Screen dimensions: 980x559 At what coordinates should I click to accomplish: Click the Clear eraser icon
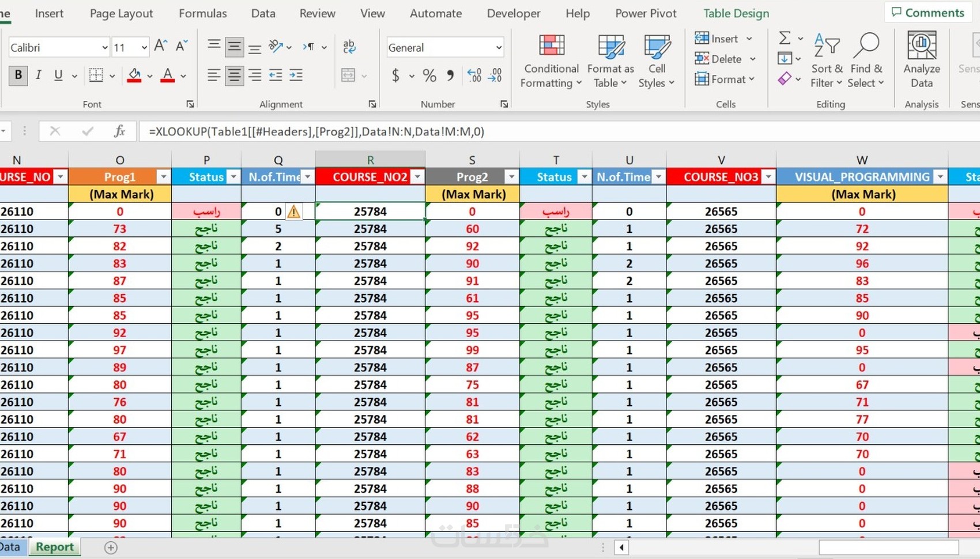pos(785,78)
